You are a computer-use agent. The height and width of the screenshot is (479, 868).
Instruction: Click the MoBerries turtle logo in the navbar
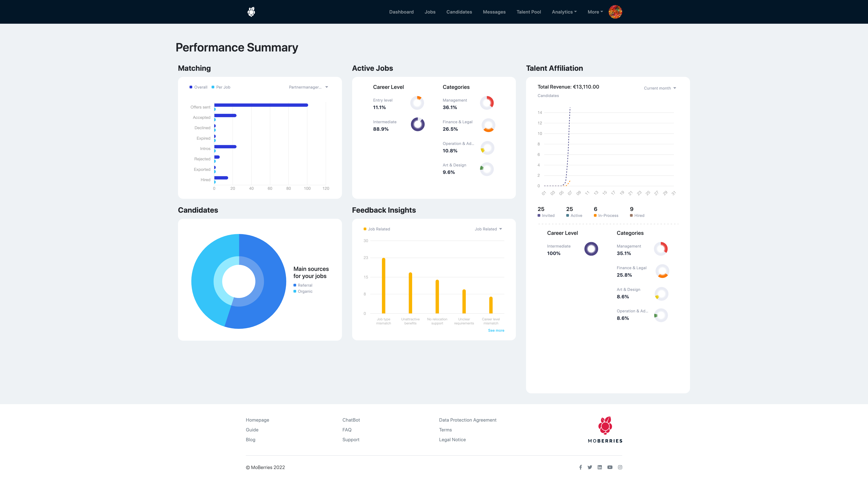251,12
